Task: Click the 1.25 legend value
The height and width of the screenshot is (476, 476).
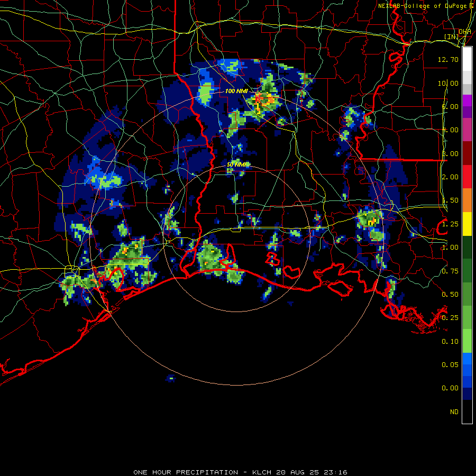Action: (450, 224)
